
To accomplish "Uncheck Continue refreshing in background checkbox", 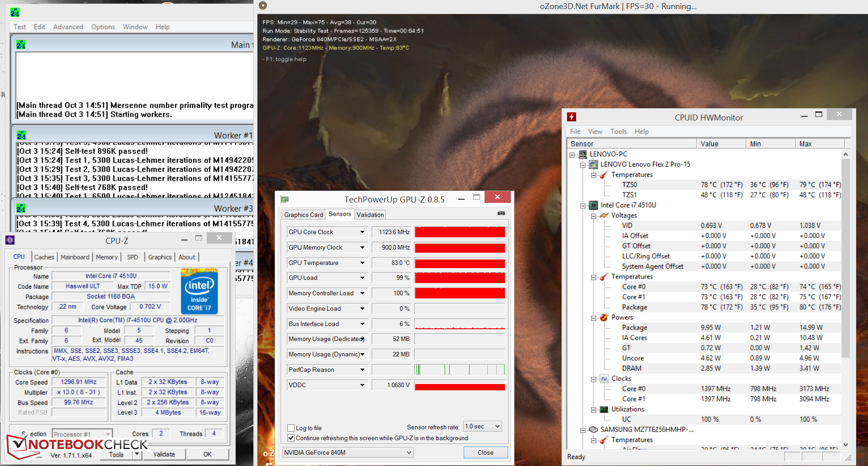I will click(x=291, y=438).
